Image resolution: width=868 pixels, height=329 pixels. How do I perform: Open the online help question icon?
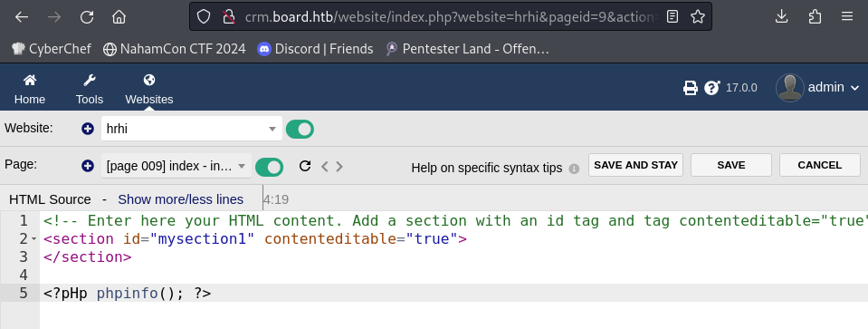click(x=711, y=88)
